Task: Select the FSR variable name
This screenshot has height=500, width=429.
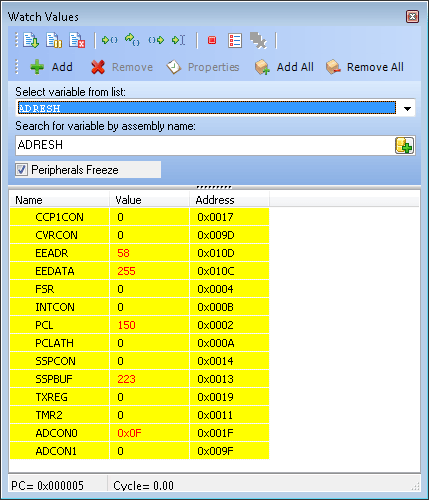Action: pyautogui.click(x=45, y=289)
